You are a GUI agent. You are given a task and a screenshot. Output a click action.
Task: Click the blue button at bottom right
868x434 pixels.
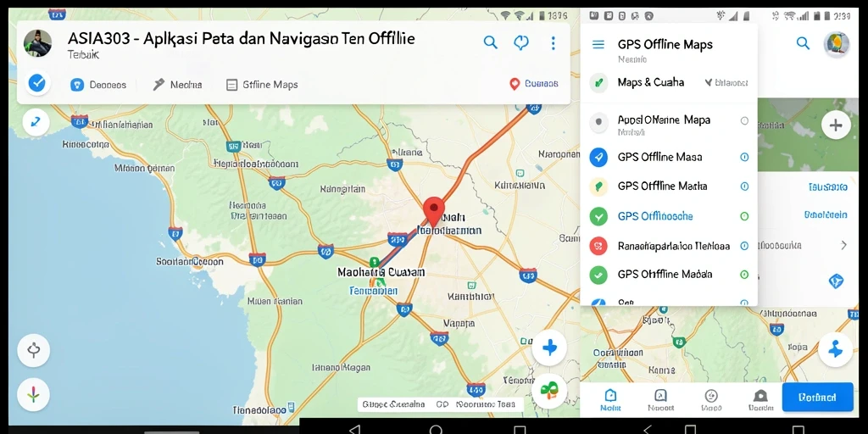pos(818,397)
